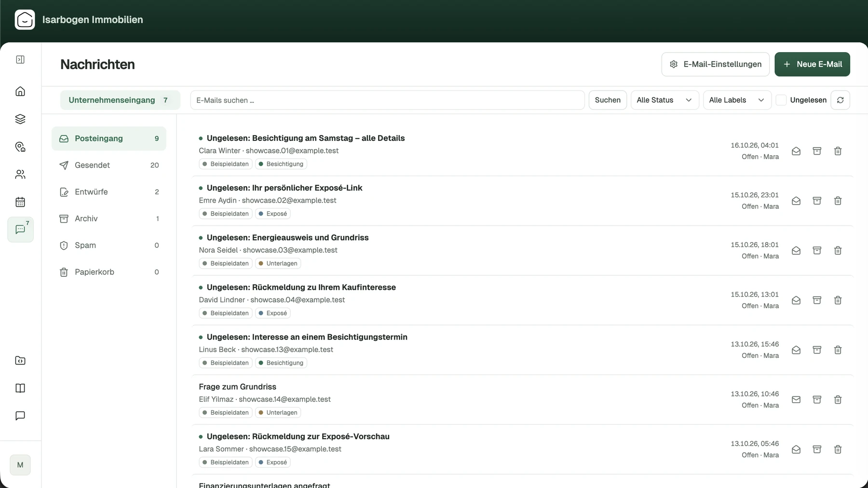Delete the Lara Sommer email
The width and height of the screenshot is (868, 488).
point(838,449)
